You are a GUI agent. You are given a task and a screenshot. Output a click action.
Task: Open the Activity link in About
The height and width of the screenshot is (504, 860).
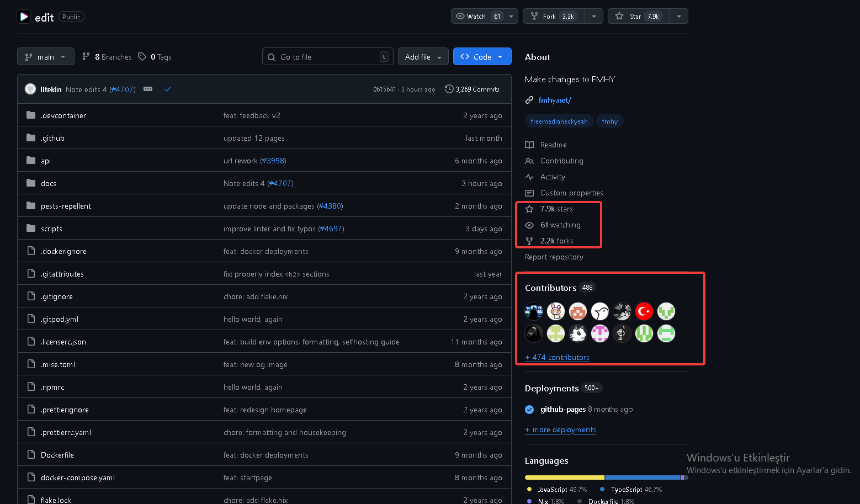[x=553, y=177]
